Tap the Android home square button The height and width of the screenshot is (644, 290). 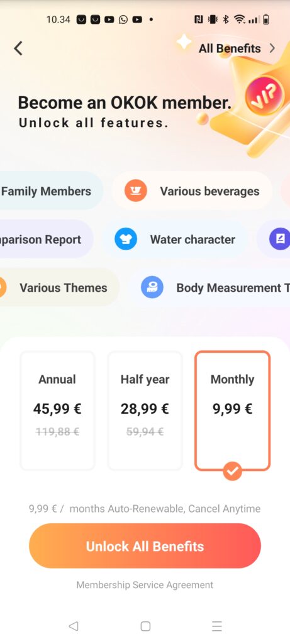[x=145, y=626]
